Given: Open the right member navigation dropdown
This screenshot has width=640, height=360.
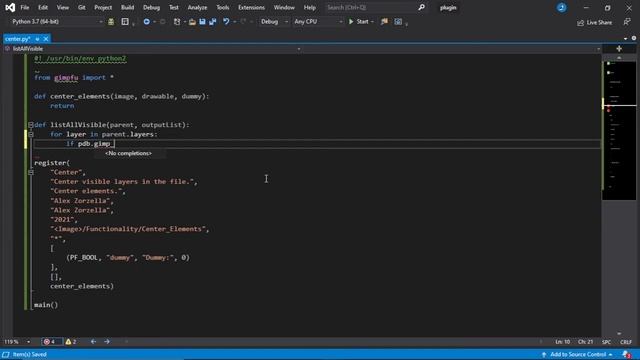Looking at the screenshot, I should click(x=452, y=49).
